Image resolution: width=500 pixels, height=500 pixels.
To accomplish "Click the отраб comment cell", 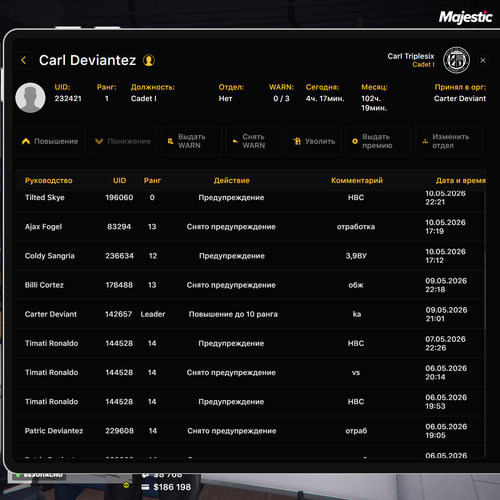I will coord(356,431).
